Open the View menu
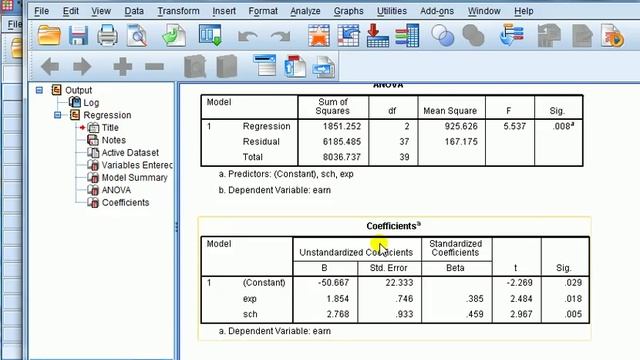Image resolution: width=640 pixels, height=360 pixels. 101,11
